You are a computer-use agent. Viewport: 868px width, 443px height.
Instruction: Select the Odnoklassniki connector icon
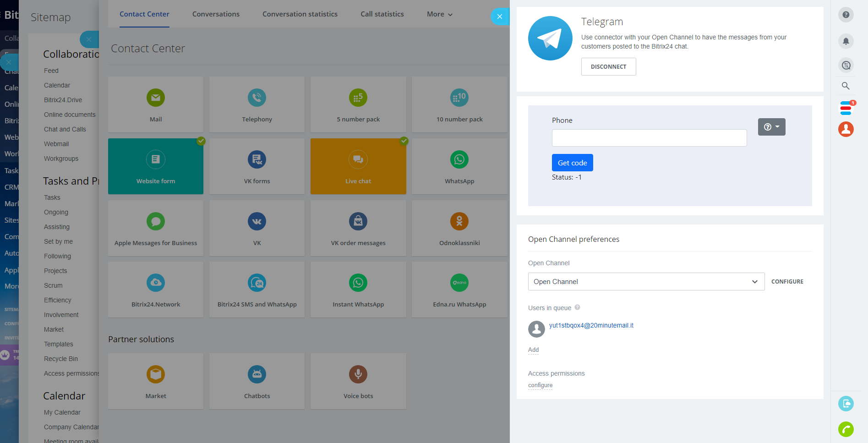459,222
